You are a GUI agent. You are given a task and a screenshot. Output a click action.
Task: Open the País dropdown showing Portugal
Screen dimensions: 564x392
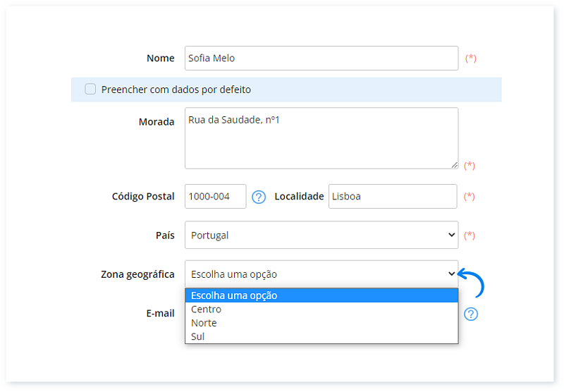tap(321, 235)
